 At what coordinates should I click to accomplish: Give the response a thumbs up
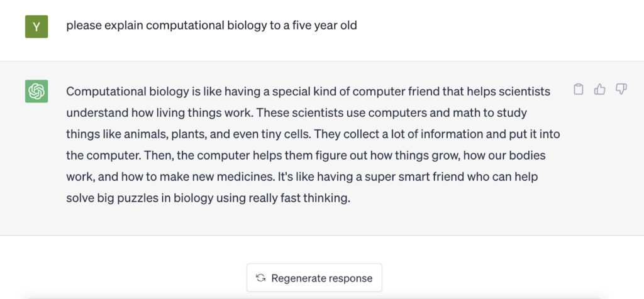600,90
